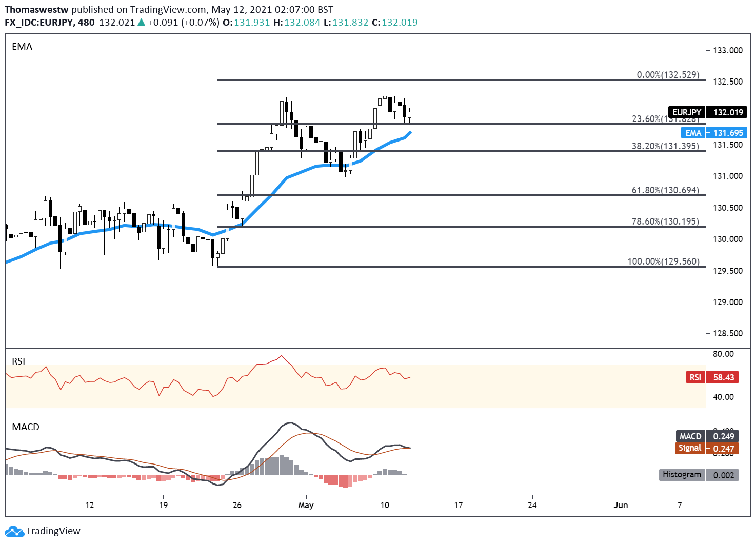Click the FX_IDC:EURJPY symbol label
This screenshot has width=756, height=545.
click(x=39, y=23)
